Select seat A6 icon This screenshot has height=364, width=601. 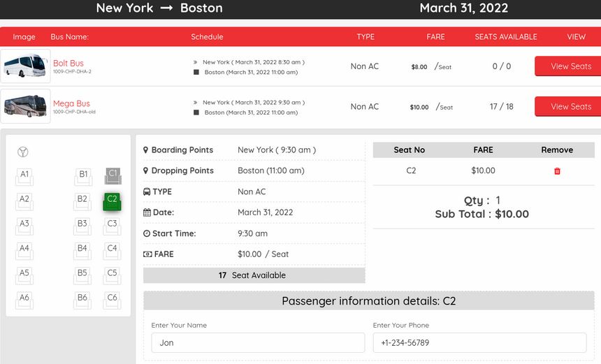pyautogui.click(x=24, y=300)
